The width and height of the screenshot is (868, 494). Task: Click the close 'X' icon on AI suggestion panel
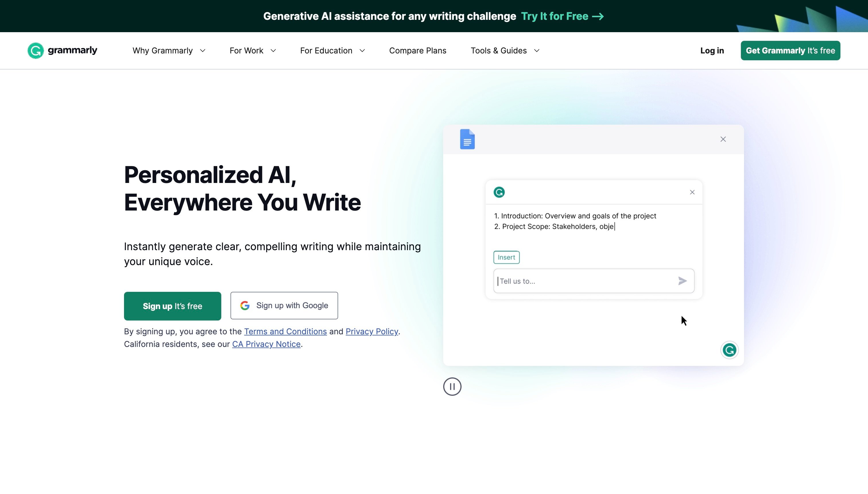click(692, 192)
